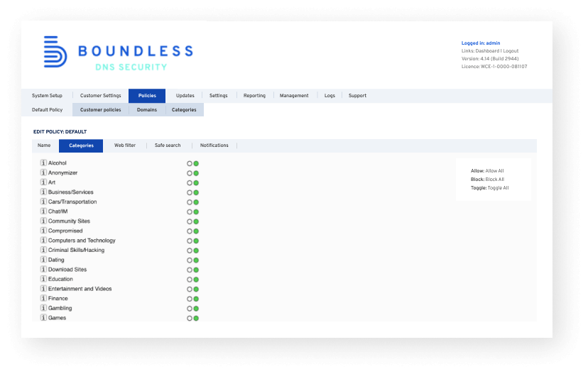This screenshot has width=588, height=374.
Task: Choose the green radio for Business/Services
Action: tap(196, 192)
